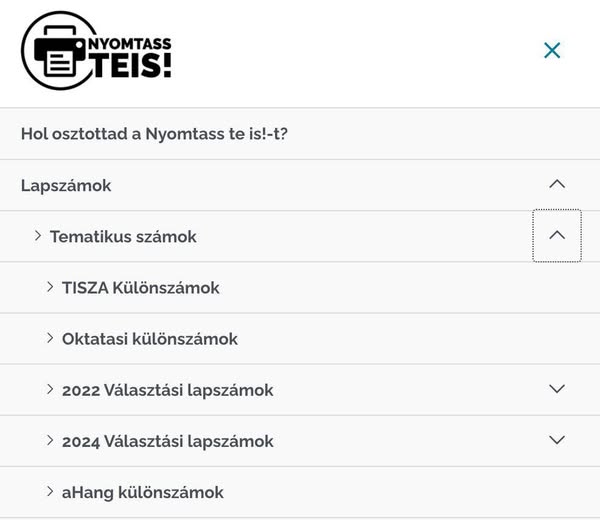The width and height of the screenshot is (600, 520).
Task: Open the Lapszámok menu item
Action: coord(66,185)
